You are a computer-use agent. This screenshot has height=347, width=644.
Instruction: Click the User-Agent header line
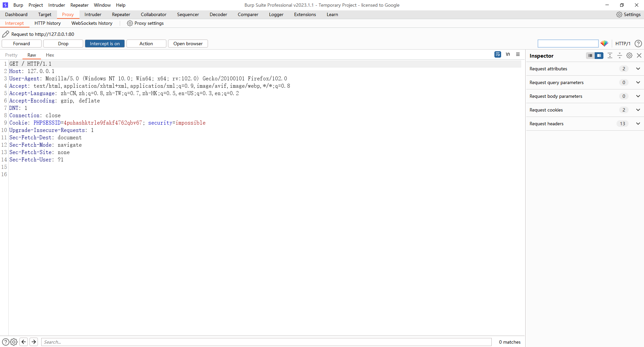148,78
